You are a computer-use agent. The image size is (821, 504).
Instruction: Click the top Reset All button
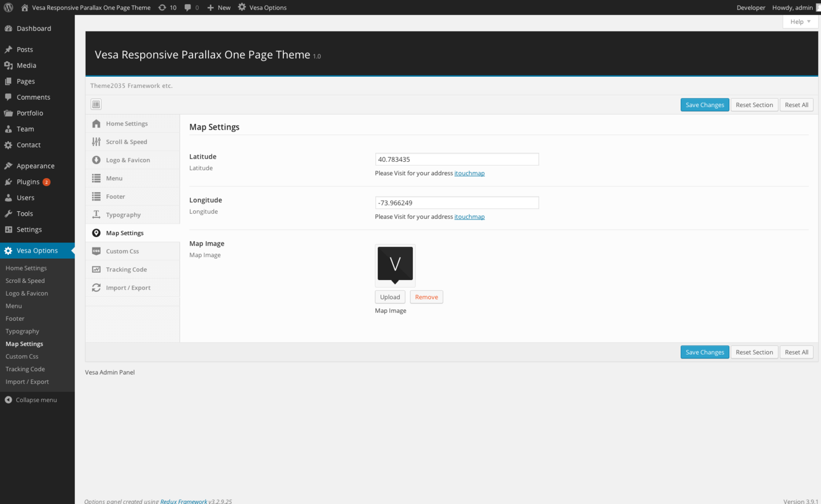[796, 105]
